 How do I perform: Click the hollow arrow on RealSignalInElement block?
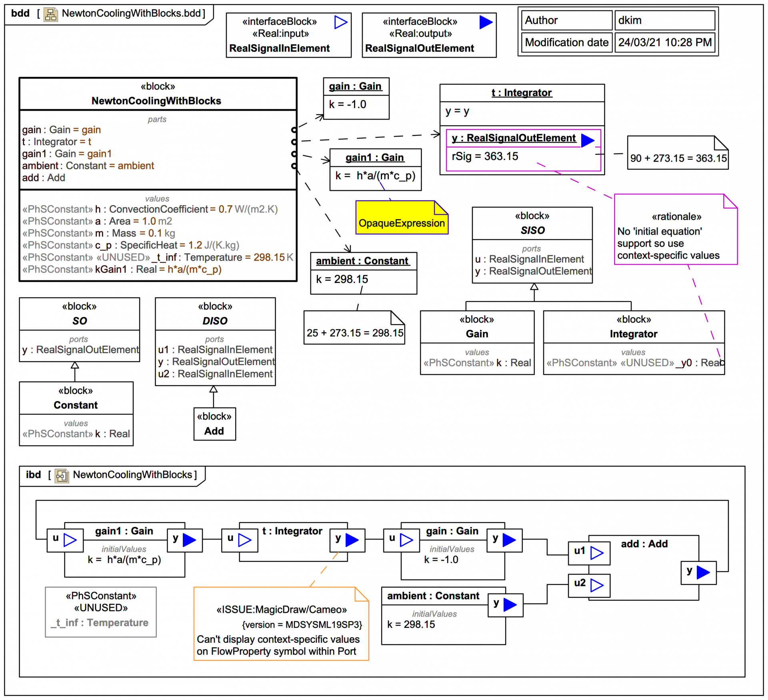click(x=340, y=22)
